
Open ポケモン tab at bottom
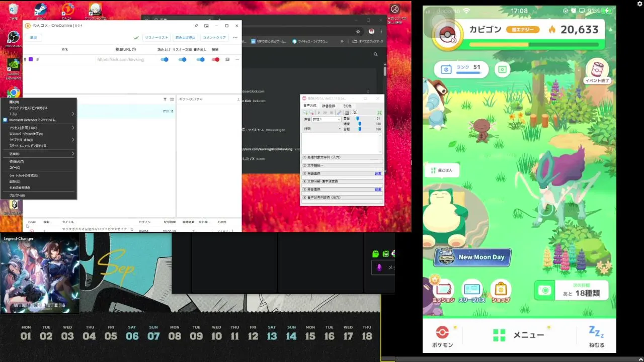click(442, 336)
